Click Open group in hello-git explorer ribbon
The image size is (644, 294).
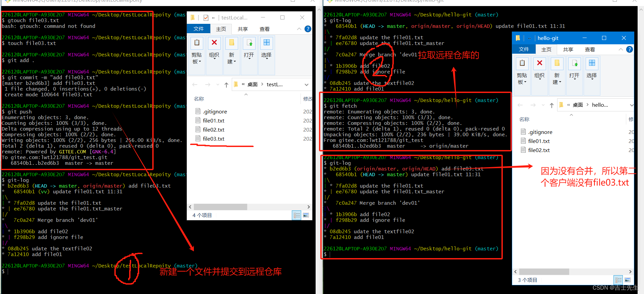[575, 76]
